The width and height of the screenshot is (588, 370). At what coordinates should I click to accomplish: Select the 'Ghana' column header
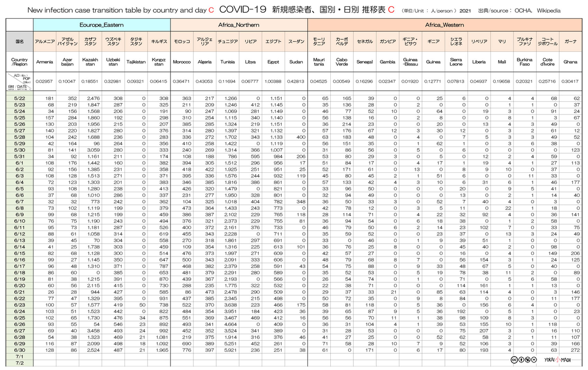point(570,62)
